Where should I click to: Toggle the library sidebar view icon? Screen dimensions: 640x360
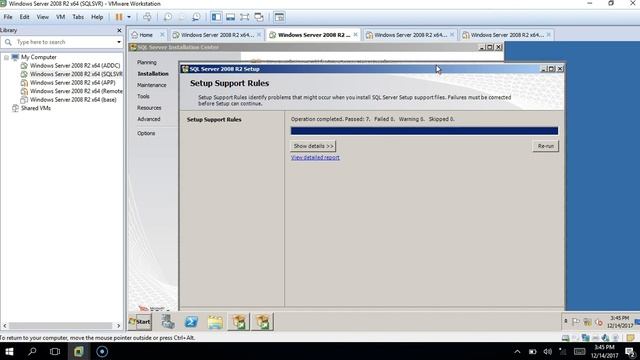point(216,17)
